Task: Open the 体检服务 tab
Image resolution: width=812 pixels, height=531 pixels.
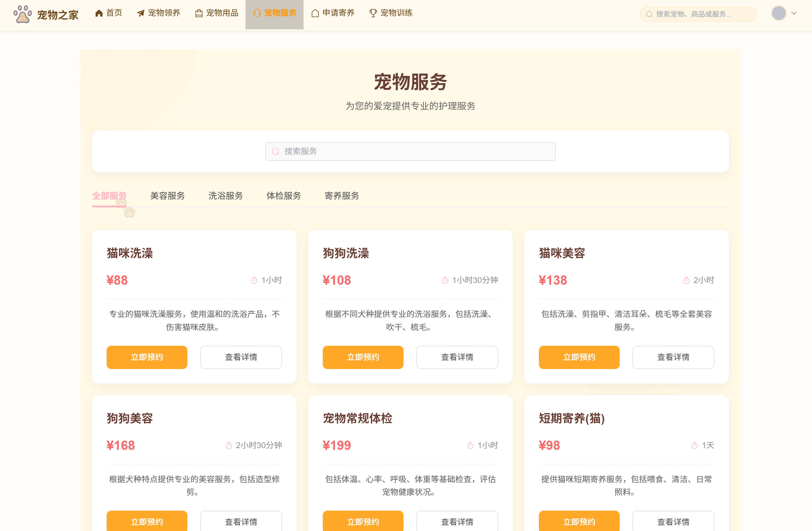Action: pos(284,196)
